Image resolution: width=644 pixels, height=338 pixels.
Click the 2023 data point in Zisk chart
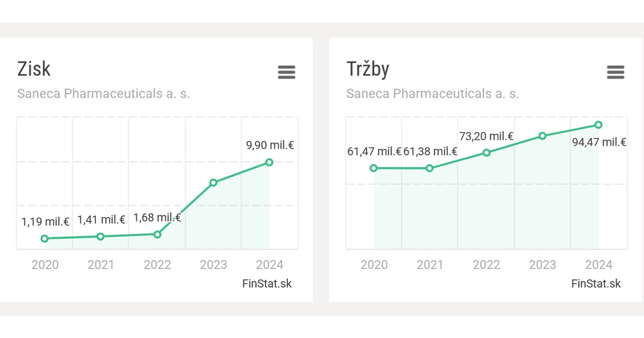pyautogui.click(x=213, y=183)
